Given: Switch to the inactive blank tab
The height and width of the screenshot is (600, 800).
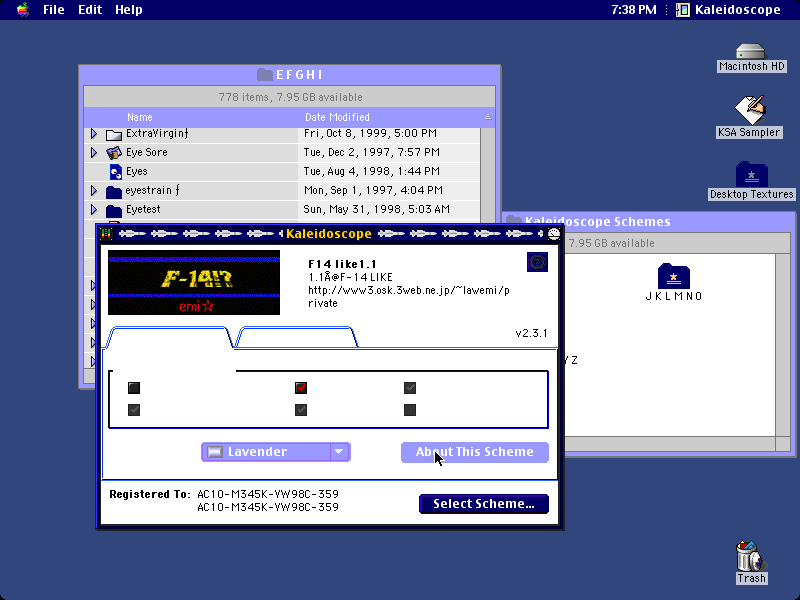Looking at the screenshot, I should point(296,337).
